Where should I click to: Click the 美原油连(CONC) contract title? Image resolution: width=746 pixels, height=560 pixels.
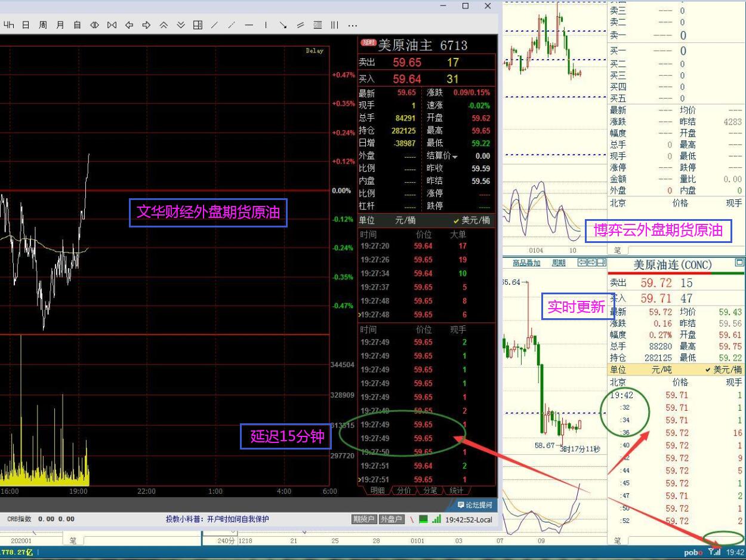tap(672, 265)
